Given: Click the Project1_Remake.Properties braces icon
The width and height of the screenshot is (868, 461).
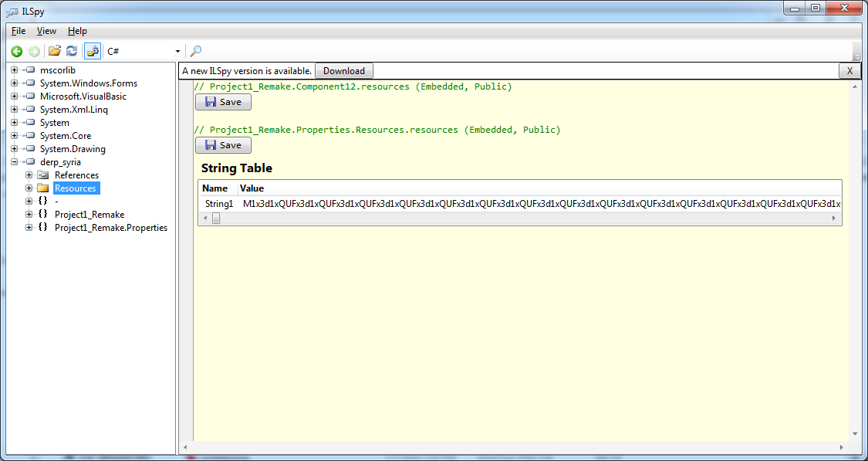Looking at the screenshot, I should coord(42,228).
